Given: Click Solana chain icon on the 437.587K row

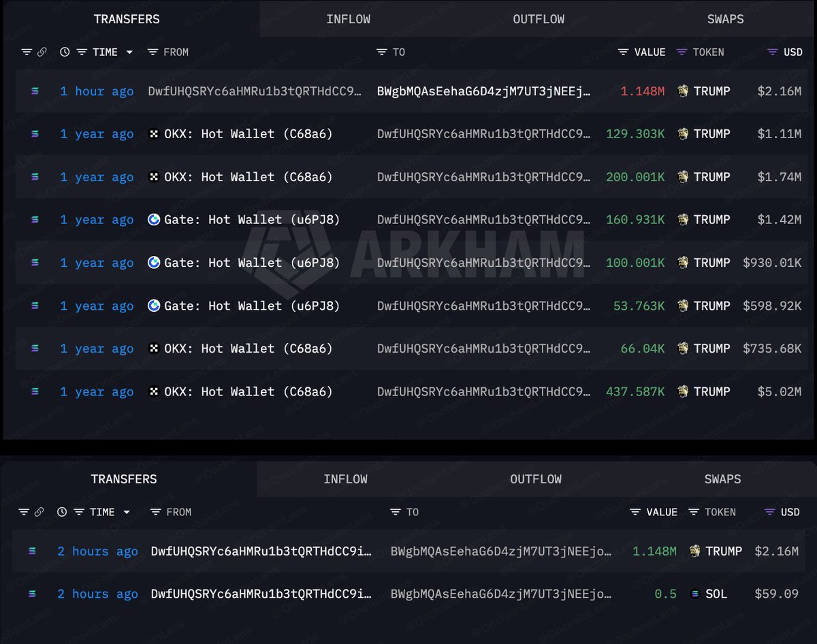Looking at the screenshot, I should (35, 392).
